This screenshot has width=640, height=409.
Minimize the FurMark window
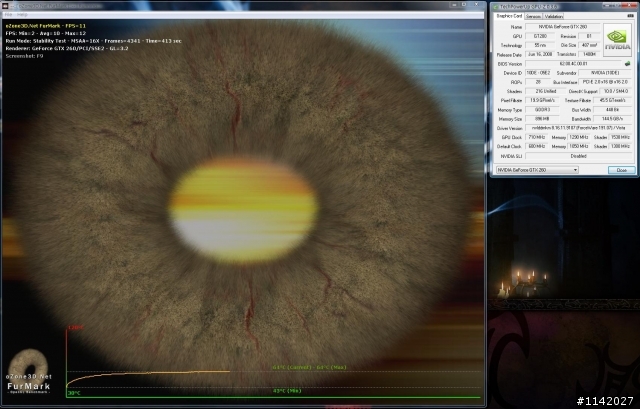pyautogui.click(x=455, y=4)
